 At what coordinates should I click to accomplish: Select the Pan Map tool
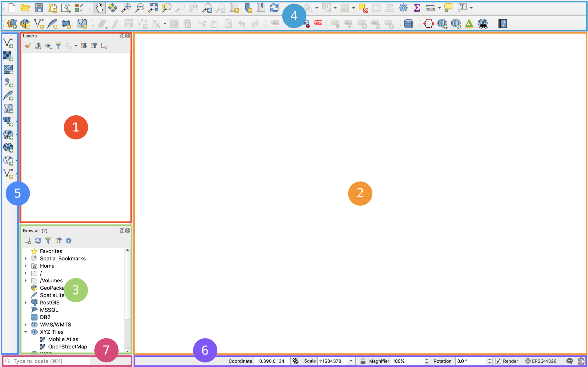pyautogui.click(x=99, y=8)
